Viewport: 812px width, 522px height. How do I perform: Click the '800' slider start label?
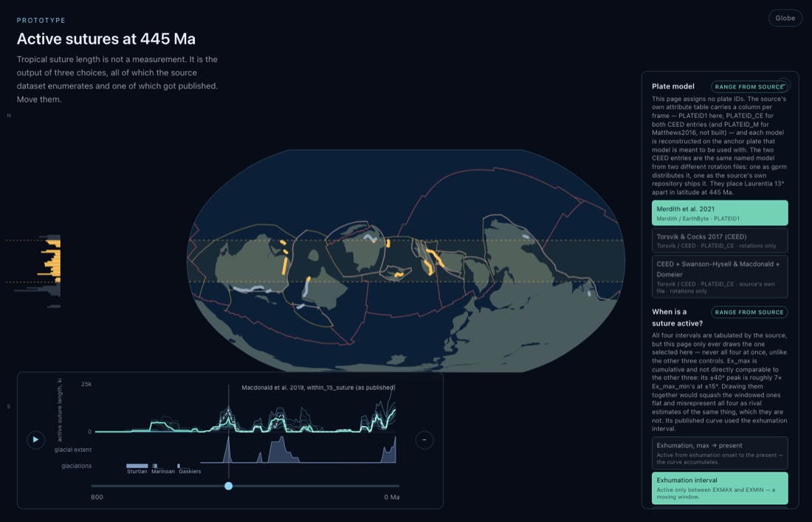tap(97, 497)
